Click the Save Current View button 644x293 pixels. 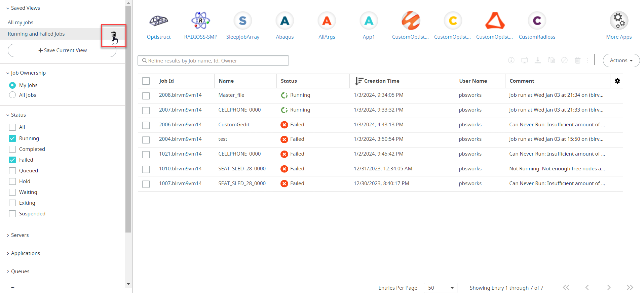pyautogui.click(x=62, y=50)
